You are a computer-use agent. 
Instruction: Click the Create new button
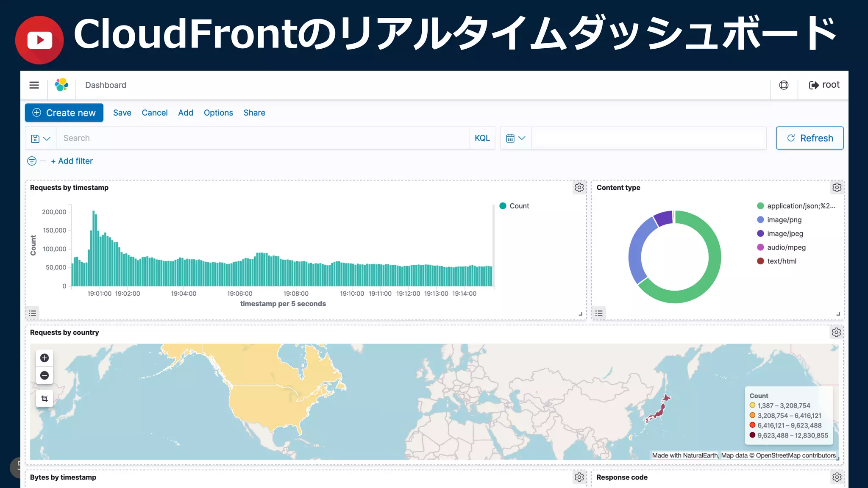click(x=64, y=113)
